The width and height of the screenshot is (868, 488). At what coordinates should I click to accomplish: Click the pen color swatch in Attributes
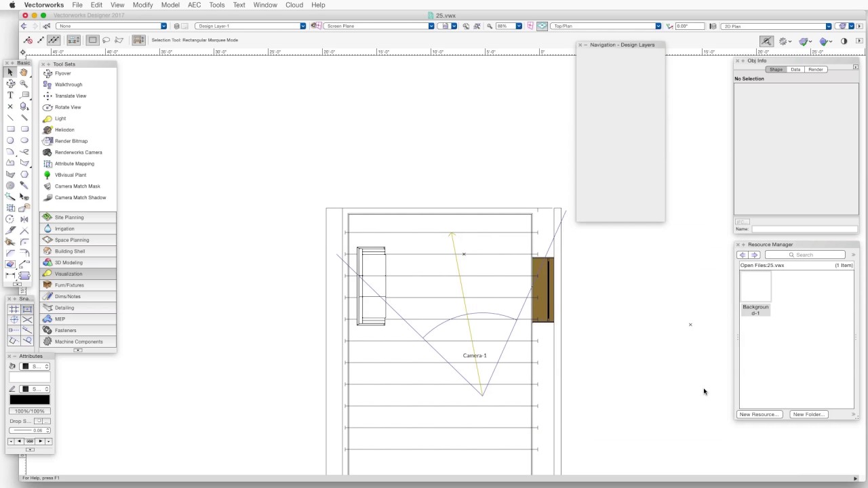coord(29,400)
